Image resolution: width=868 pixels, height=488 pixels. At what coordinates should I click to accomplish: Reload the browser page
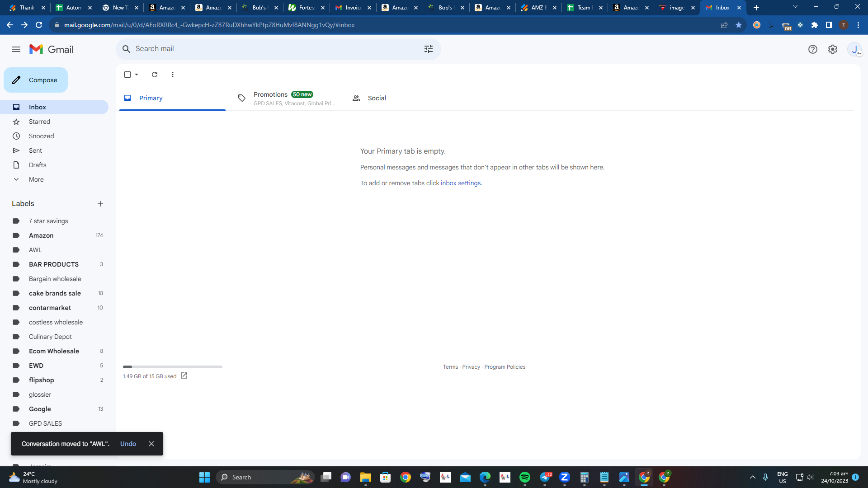[x=39, y=25]
